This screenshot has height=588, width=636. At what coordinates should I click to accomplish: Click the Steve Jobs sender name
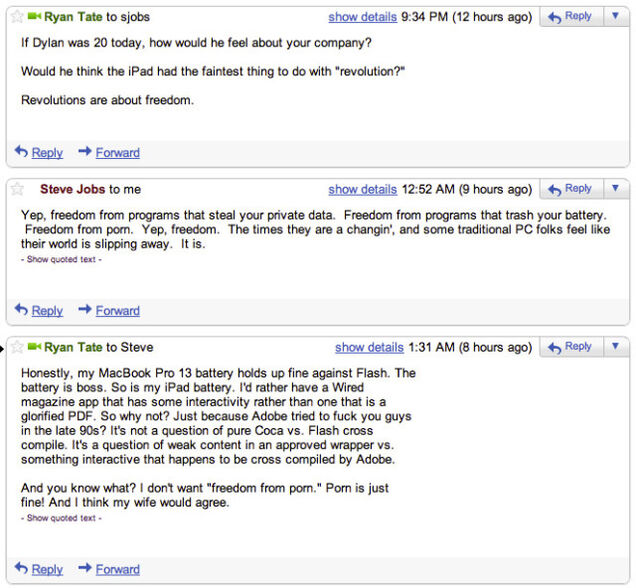(x=72, y=189)
